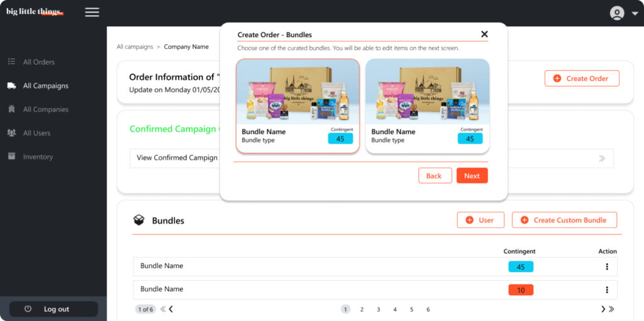Open All Orders in sidebar

38,62
